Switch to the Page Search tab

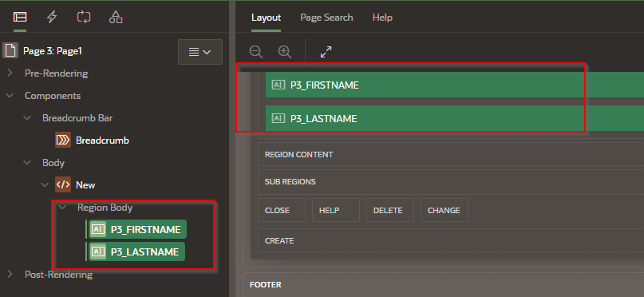(326, 18)
